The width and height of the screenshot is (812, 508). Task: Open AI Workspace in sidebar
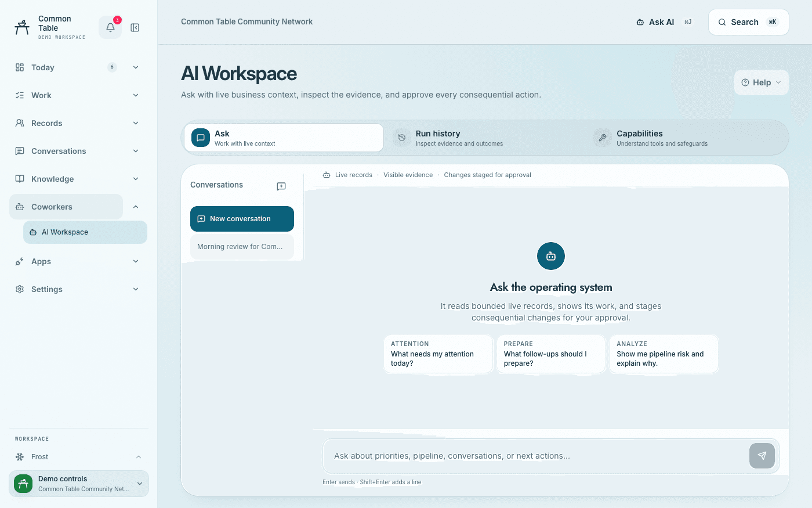85,232
